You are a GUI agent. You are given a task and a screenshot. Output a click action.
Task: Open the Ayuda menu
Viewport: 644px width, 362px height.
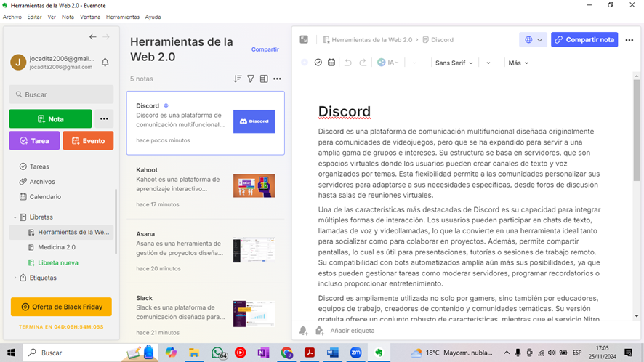(x=153, y=17)
